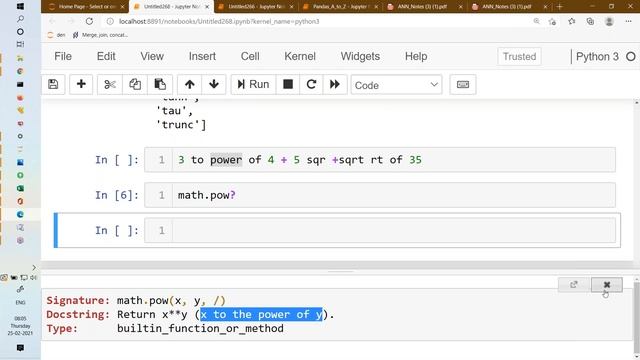Click into the empty selected code cell

pos(394,230)
